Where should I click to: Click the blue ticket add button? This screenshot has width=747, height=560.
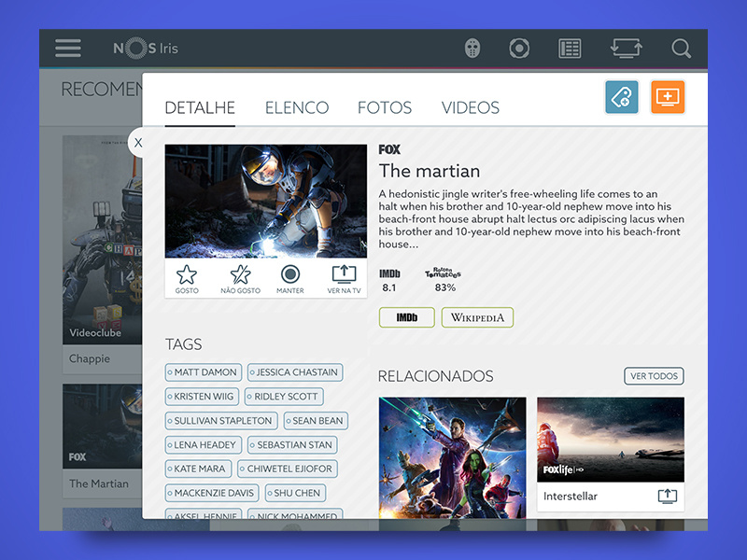click(x=622, y=97)
